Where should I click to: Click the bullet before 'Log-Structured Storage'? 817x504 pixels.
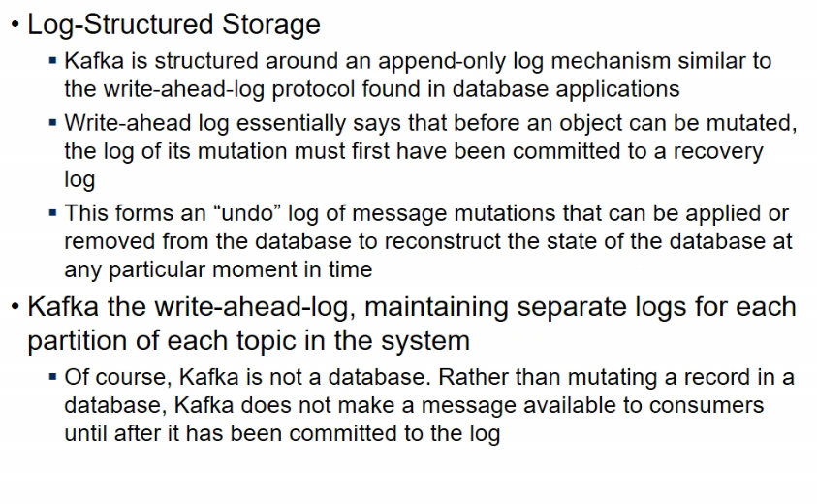click(16, 24)
